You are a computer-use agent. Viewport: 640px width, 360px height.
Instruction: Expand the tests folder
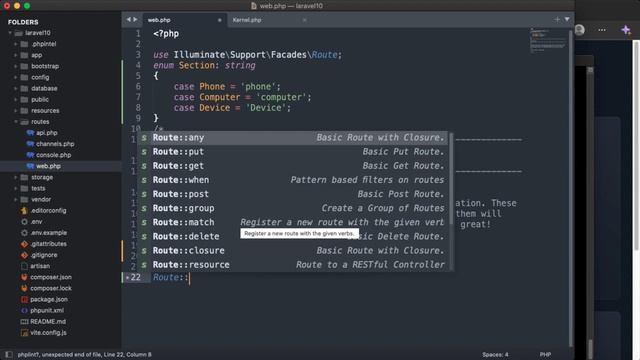pos(16,189)
